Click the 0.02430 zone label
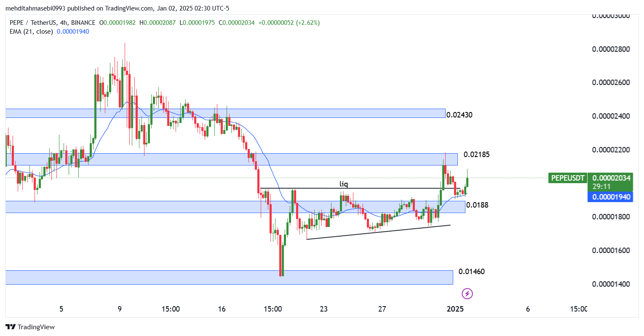This screenshot has width=644, height=336. coord(460,115)
